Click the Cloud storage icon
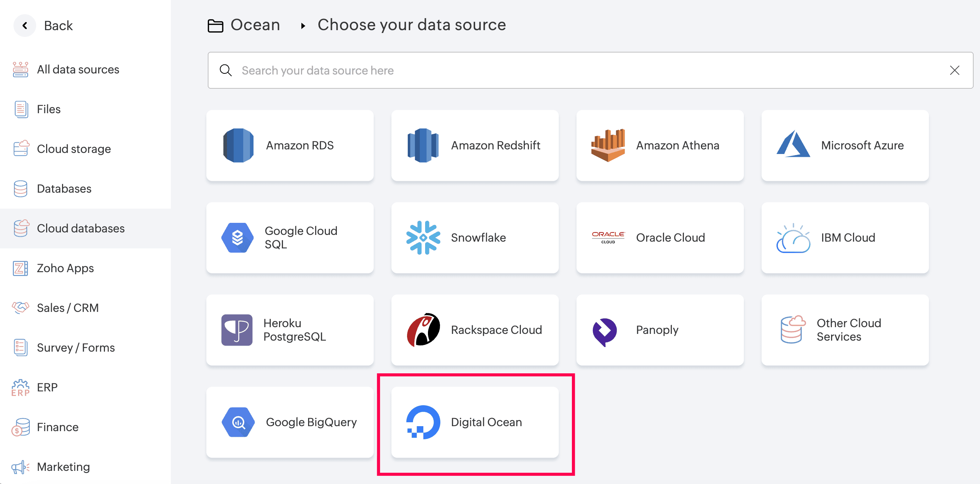This screenshot has height=484, width=980. (21, 149)
